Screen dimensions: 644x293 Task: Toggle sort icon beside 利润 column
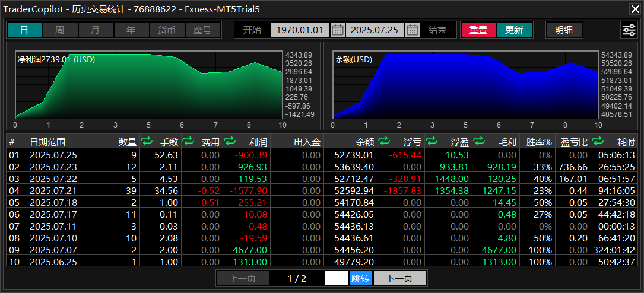[230, 142]
